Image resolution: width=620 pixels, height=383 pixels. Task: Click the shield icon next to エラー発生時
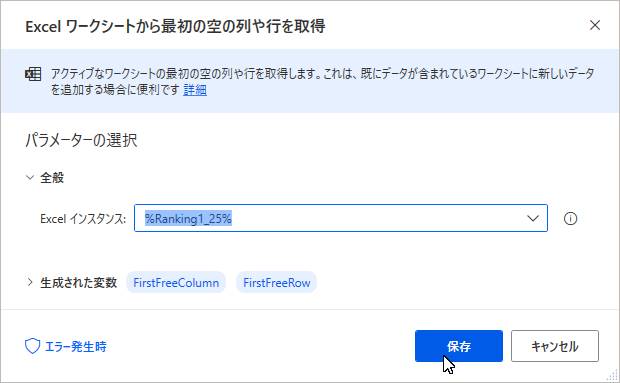(x=32, y=346)
